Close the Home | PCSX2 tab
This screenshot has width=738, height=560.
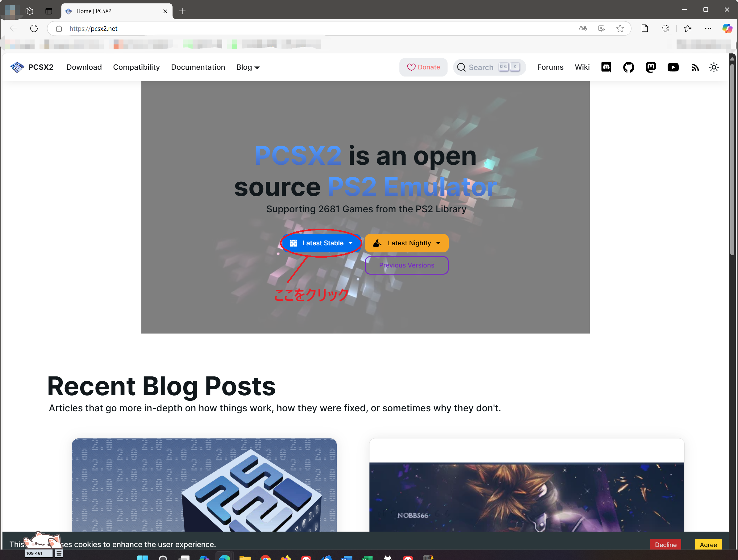[165, 11]
